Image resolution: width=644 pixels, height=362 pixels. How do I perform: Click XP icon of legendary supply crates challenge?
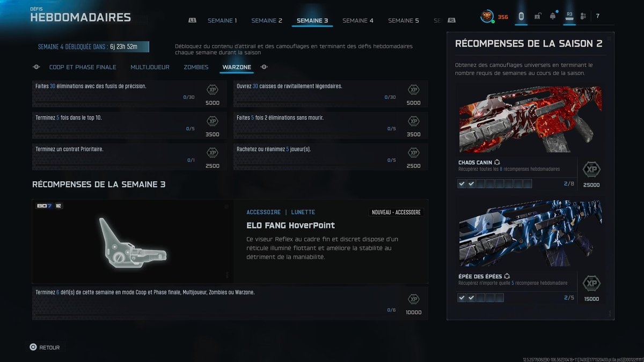pyautogui.click(x=413, y=90)
